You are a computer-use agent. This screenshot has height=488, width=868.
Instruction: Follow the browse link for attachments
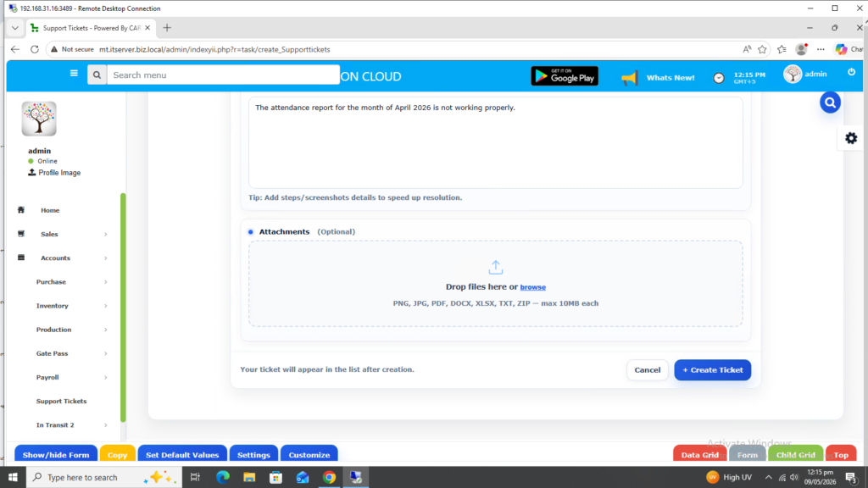pyautogui.click(x=532, y=287)
